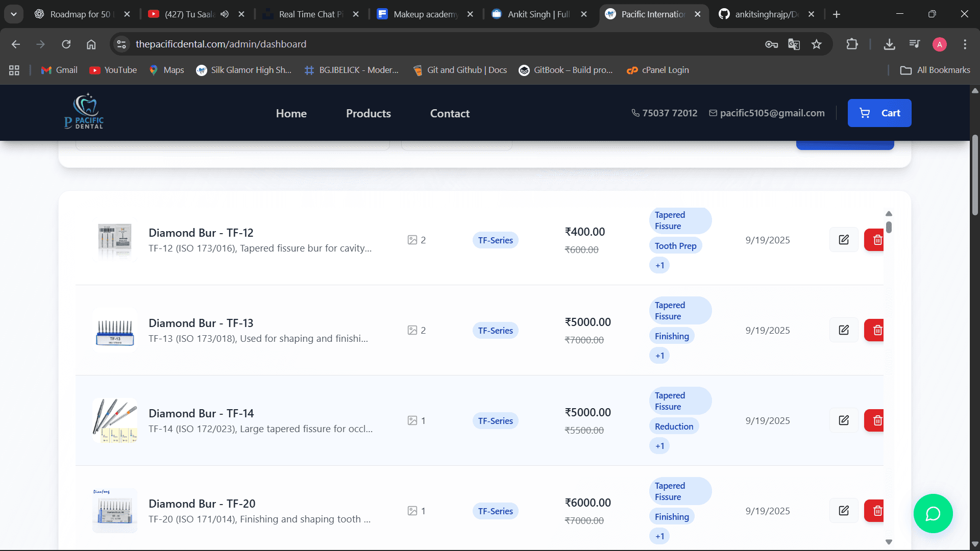Mute the YouTube tab audio icon
This screenshot has height=551, width=980.
click(x=225, y=14)
